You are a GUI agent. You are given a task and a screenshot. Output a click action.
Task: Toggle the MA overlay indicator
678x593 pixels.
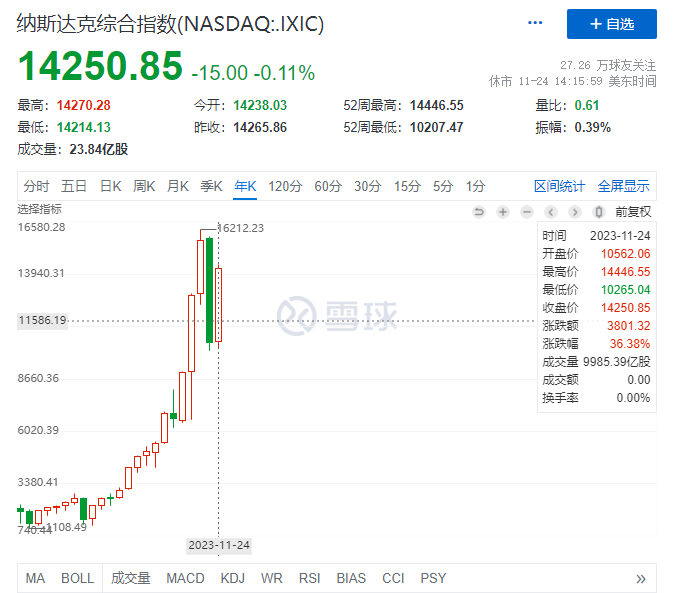tap(35, 578)
